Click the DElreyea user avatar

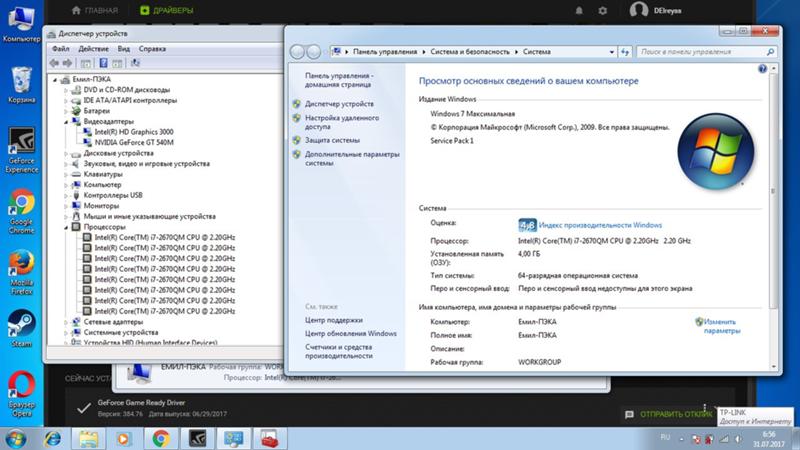(x=639, y=10)
